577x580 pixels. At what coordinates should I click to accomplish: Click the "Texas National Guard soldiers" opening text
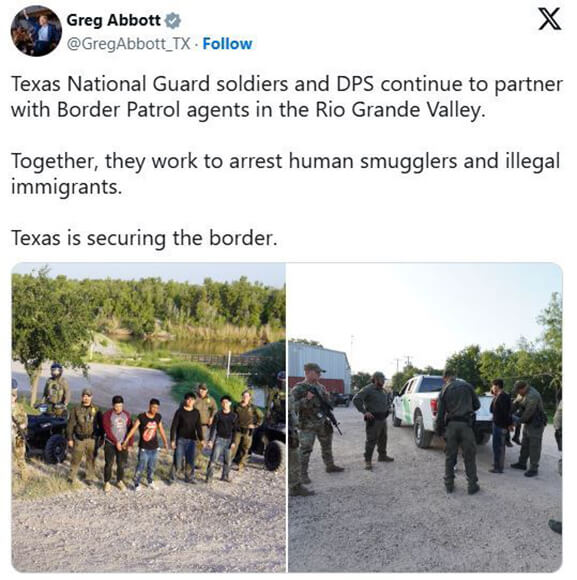149,84
